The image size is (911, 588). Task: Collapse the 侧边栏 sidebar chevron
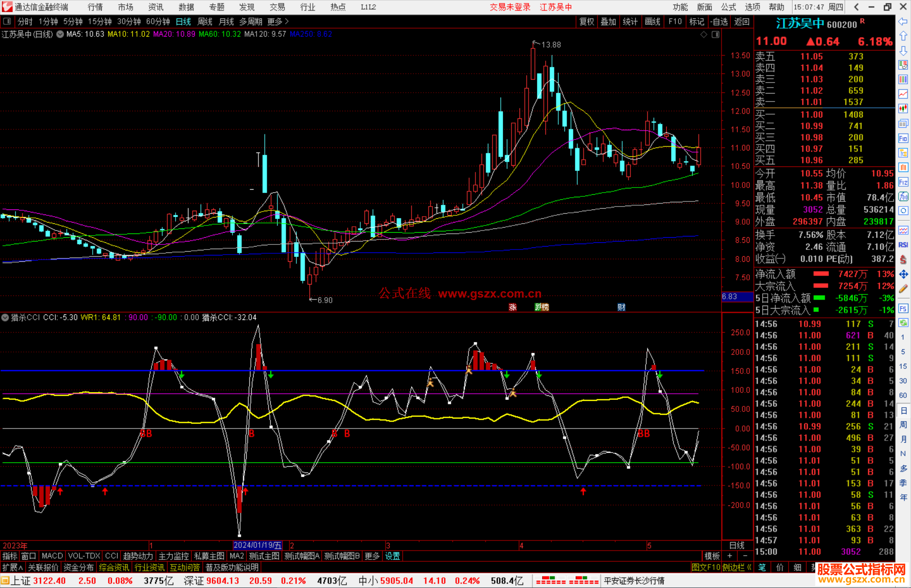tap(749, 567)
